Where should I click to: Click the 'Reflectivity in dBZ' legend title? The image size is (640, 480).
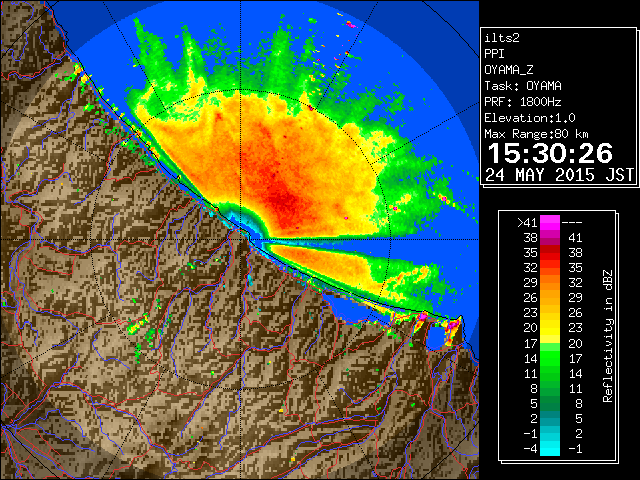tap(607, 336)
